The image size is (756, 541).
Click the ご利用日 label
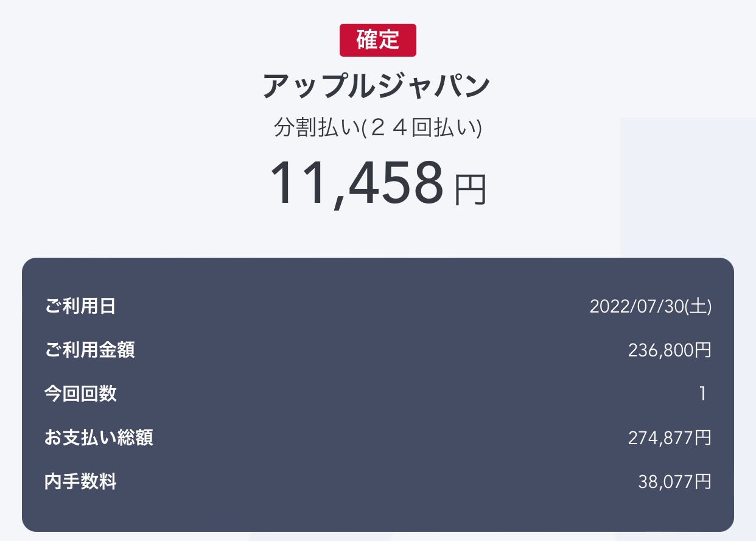tap(80, 306)
